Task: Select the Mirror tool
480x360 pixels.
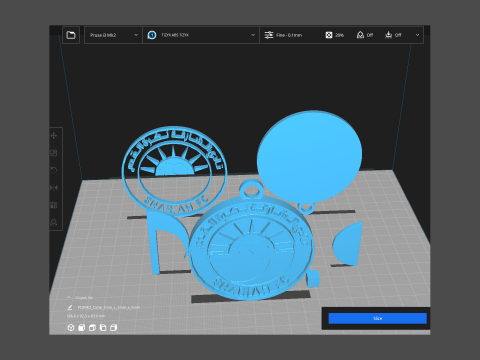Action: 54,188
